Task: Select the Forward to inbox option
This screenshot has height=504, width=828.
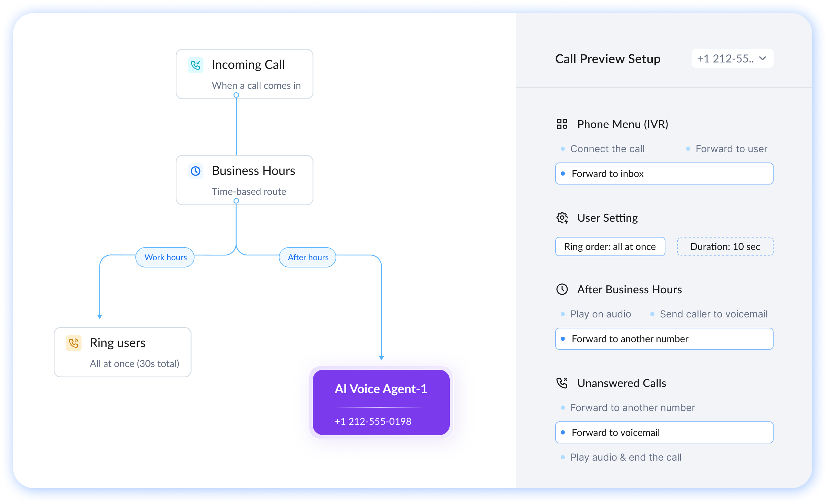Action: [664, 174]
